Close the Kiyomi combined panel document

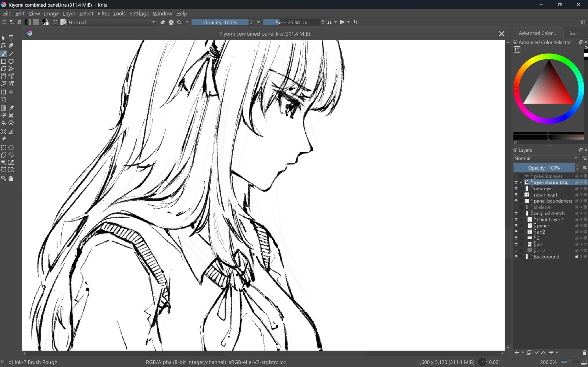[x=501, y=34]
